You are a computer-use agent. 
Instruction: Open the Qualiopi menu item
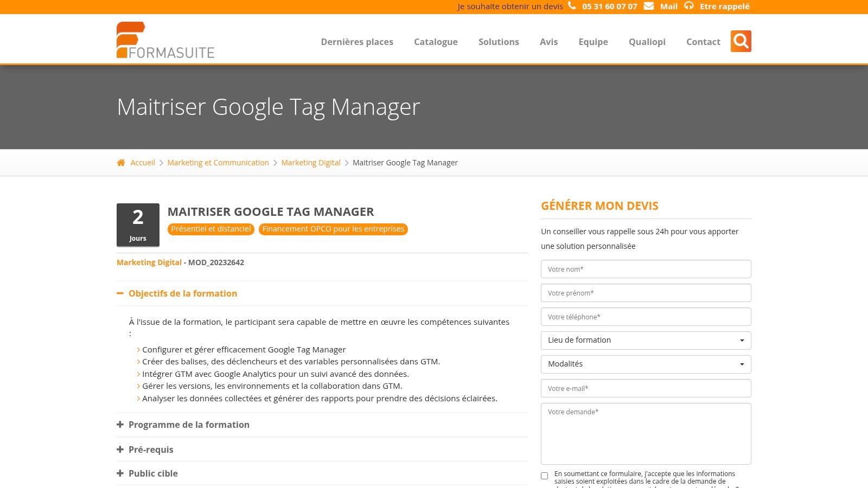click(x=647, y=42)
